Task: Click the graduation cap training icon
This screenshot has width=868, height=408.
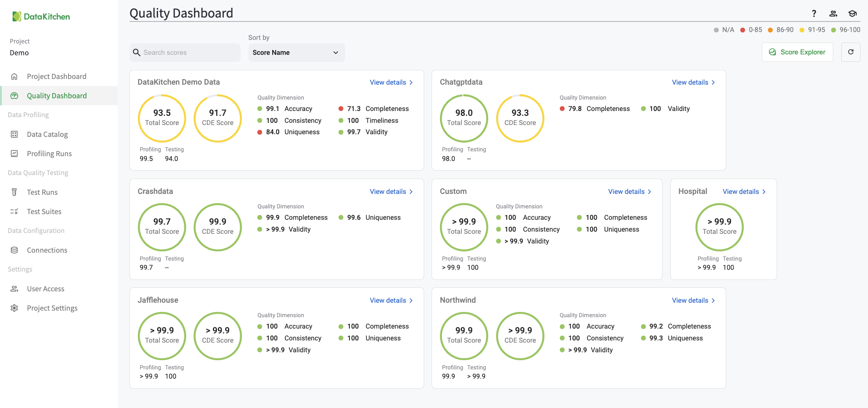Action: 852,14
